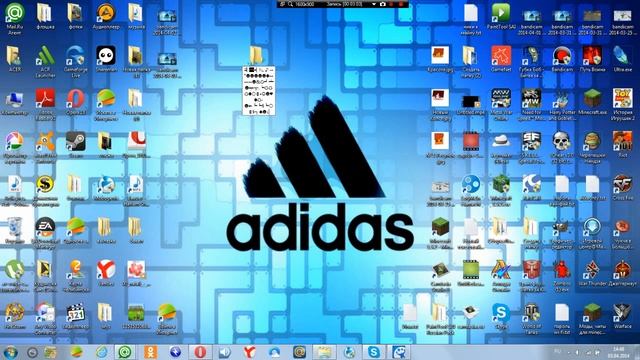The height and width of the screenshot is (360, 640).
Task: Open Skype from the taskbar
Action: pyautogui.click(x=374, y=352)
